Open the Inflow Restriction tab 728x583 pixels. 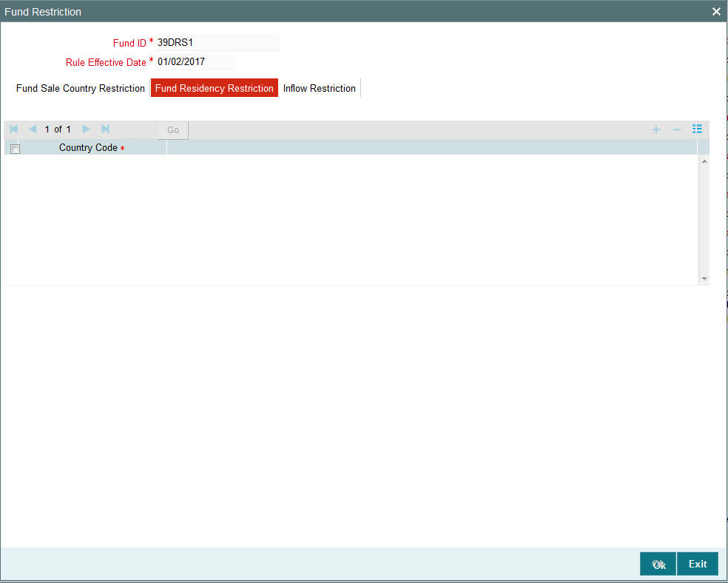click(320, 88)
